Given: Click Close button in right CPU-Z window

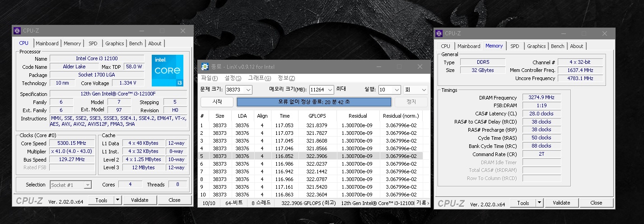Looking at the screenshot, I should tap(596, 203).
